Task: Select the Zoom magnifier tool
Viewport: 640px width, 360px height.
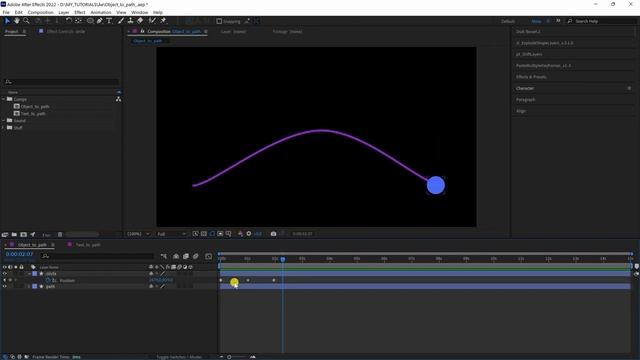Action: [26, 20]
